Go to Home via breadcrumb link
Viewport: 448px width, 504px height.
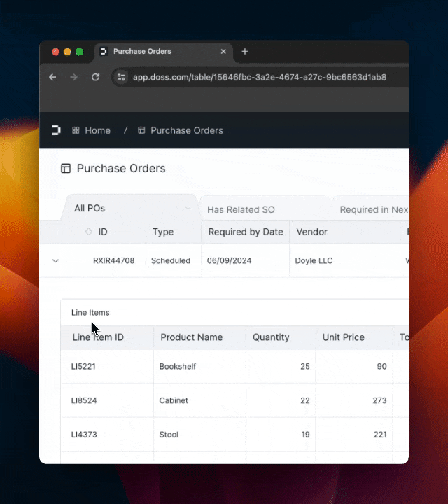pyautogui.click(x=92, y=130)
